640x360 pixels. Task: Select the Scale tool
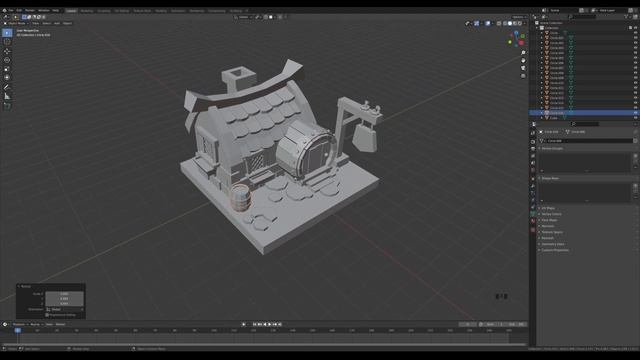(7, 69)
